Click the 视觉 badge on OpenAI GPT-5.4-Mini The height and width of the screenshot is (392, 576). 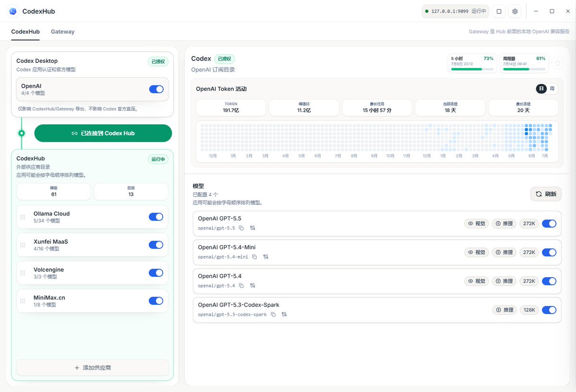click(477, 252)
